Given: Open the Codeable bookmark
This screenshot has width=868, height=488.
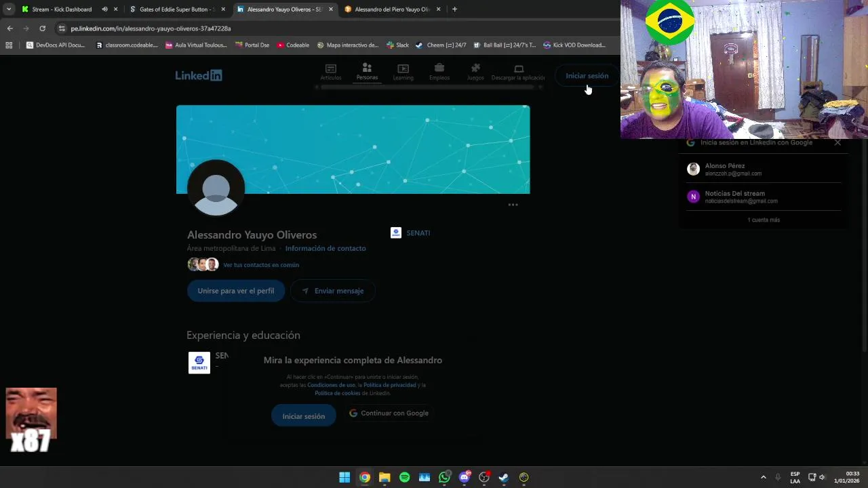Looking at the screenshot, I should (293, 45).
